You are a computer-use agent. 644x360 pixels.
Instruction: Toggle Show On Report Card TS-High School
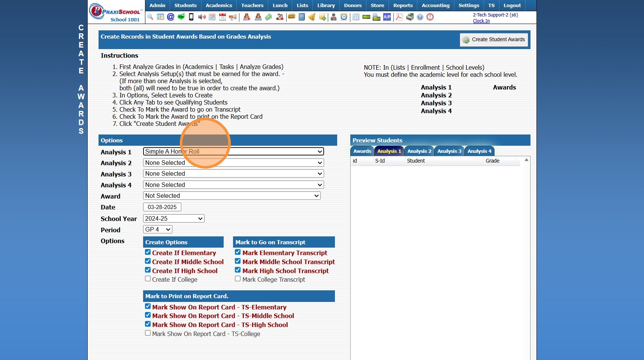pos(148,324)
